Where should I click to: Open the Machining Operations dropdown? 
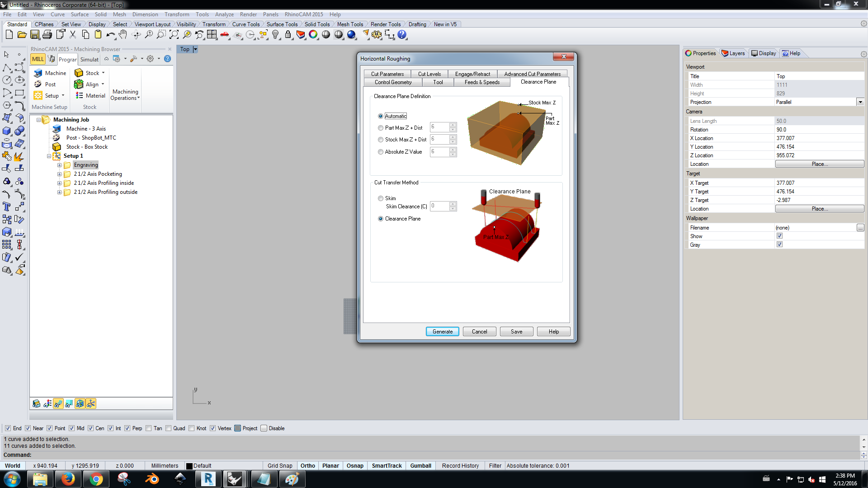click(125, 94)
